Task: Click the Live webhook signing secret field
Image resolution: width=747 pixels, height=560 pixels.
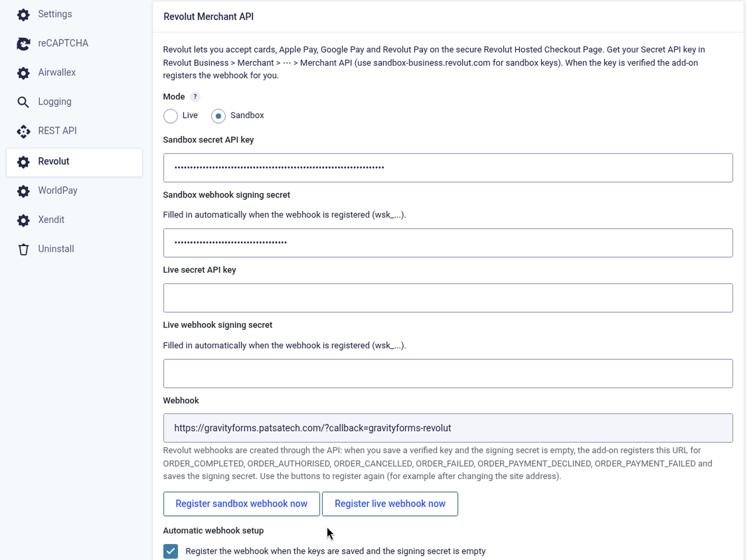Action: tap(448, 374)
